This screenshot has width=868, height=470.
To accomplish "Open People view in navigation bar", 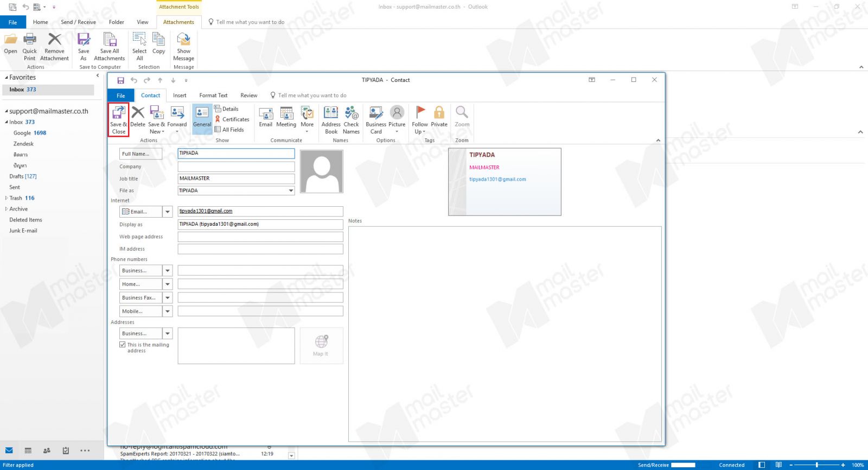I will point(47,450).
